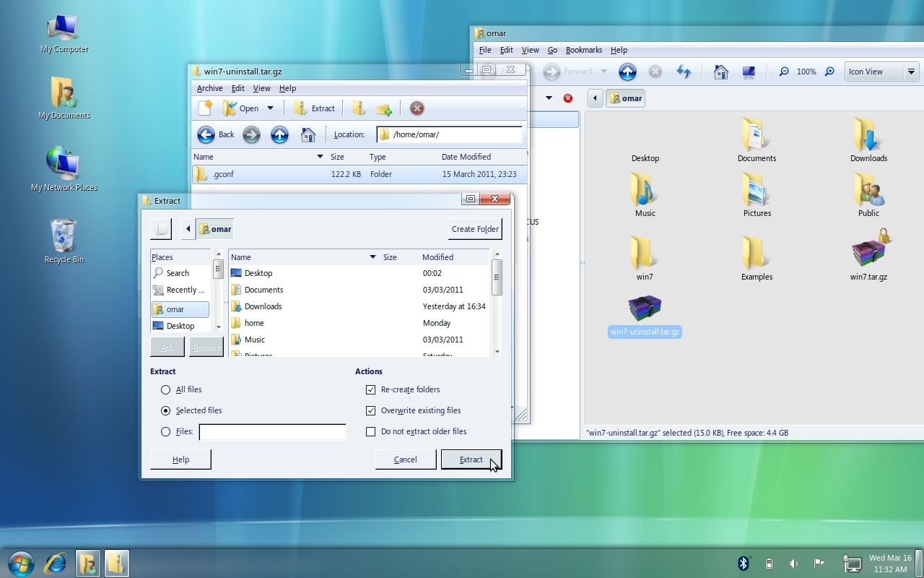The image size is (924, 578).
Task: Select the Back button in the archive manager
Action: (217, 134)
